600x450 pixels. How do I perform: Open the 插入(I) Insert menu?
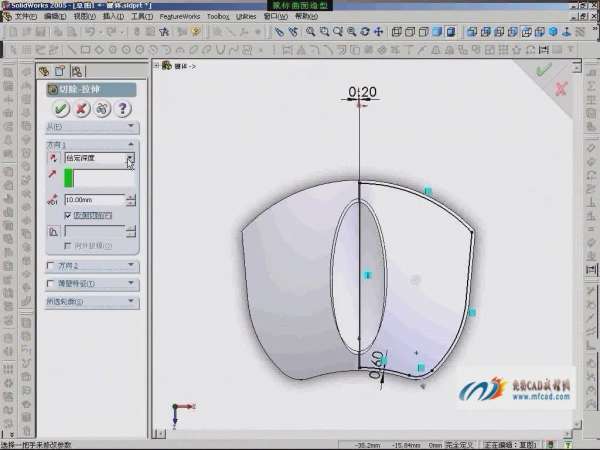(x=113, y=16)
